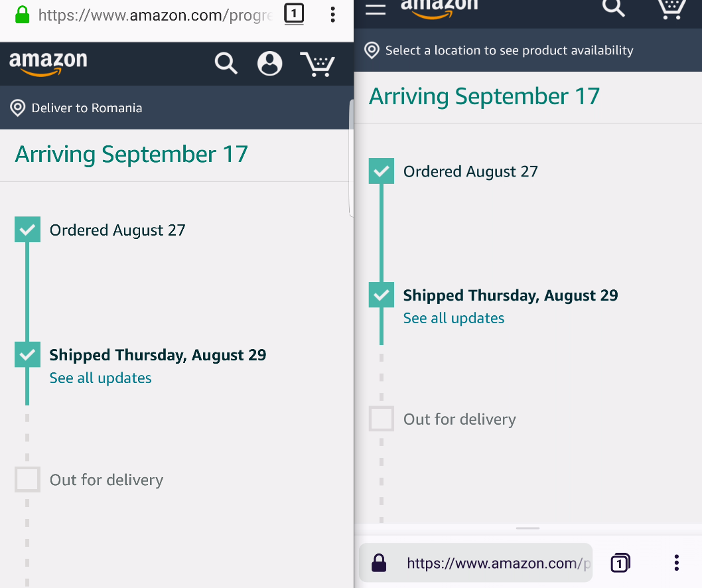
Task: Tap the tab counter icon near the bottom URL bar
Action: 620,562
